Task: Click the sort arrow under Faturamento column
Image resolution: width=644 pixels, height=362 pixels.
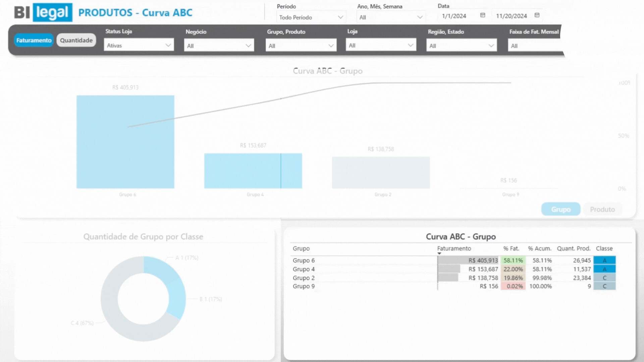Action: 439,253
